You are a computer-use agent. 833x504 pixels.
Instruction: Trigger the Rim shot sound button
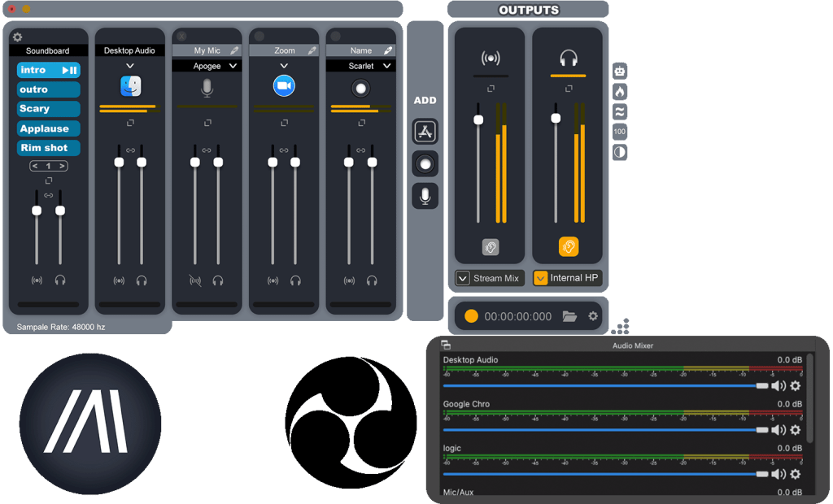[x=48, y=148]
